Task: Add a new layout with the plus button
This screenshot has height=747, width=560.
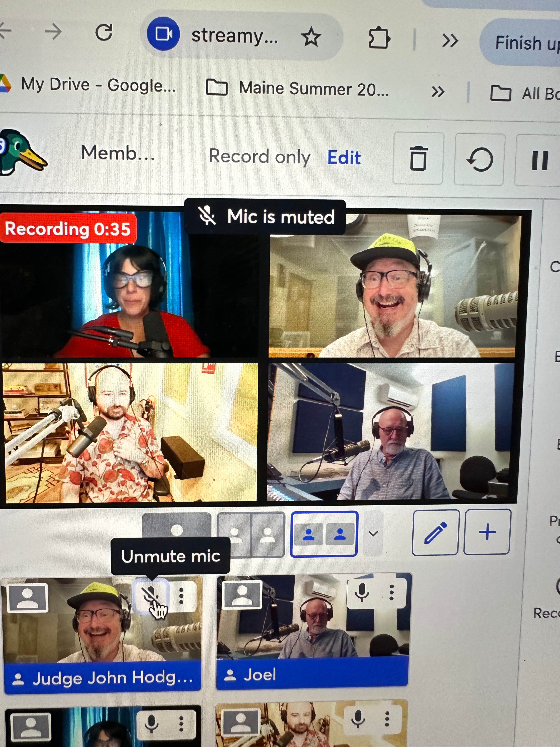Action: (487, 532)
